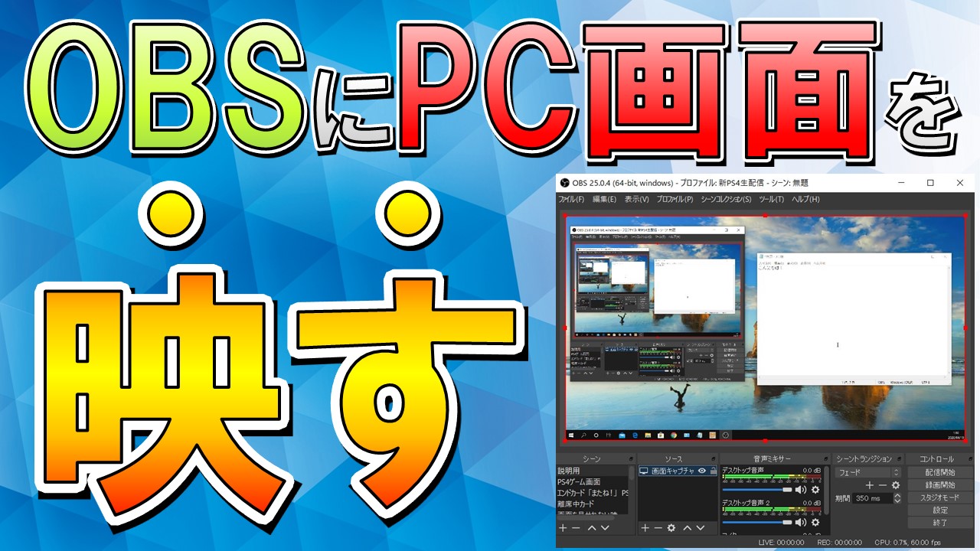
Task: Click the Notepad window shown in the preview
Action: (x=855, y=318)
